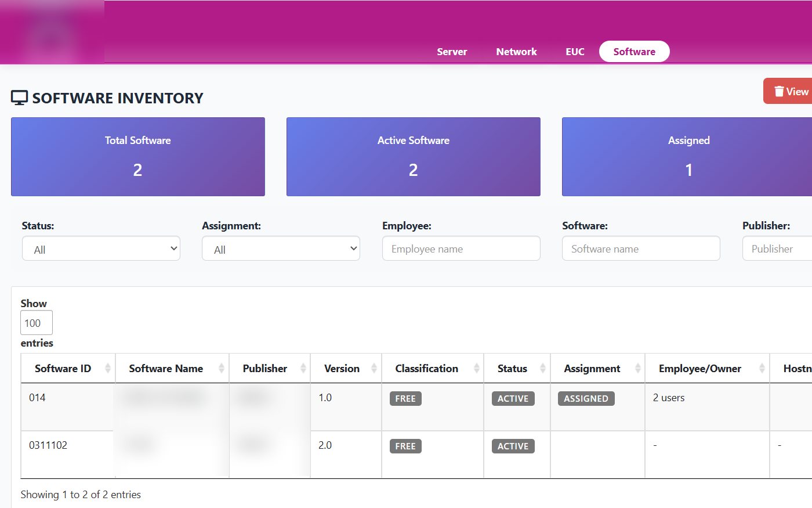Image resolution: width=812 pixels, height=508 pixels.
Task: Click ACTIVE badge in row 014
Action: (513, 399)
